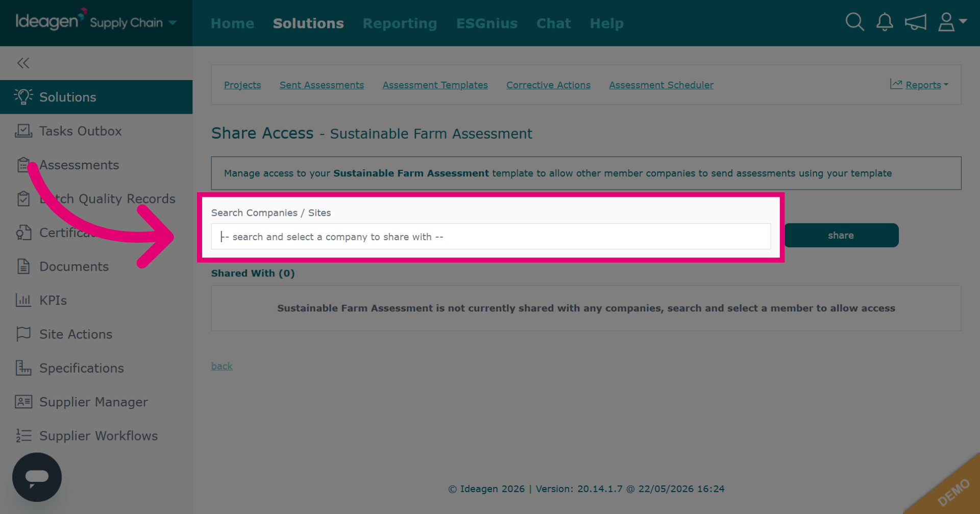The width and height of the screenshot is (980, 514).
Task: Open the Reporting top menu
Action: pyautogui.click(x=400, y=23)
